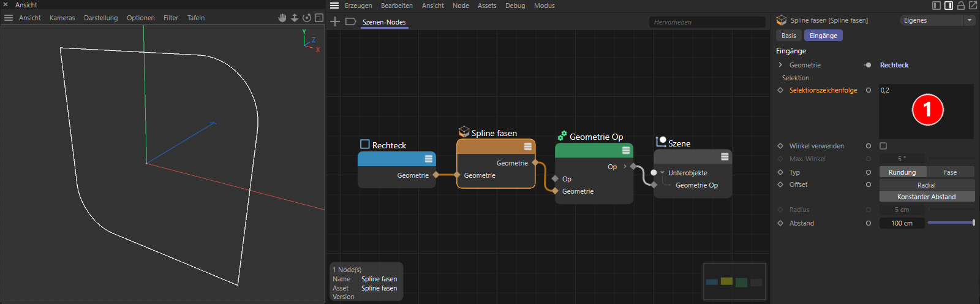Open attribute panel in new window icon
This screenshot has width=980, height=304.
(973, 6)
